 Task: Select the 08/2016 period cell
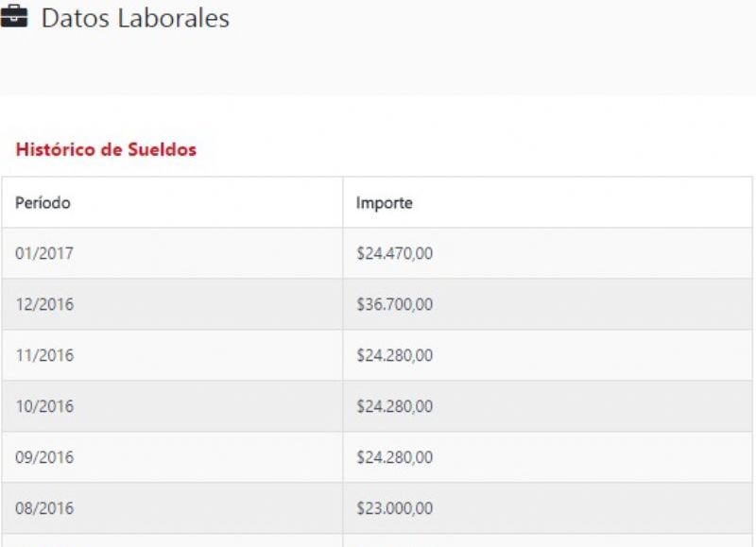pos(172,508)
